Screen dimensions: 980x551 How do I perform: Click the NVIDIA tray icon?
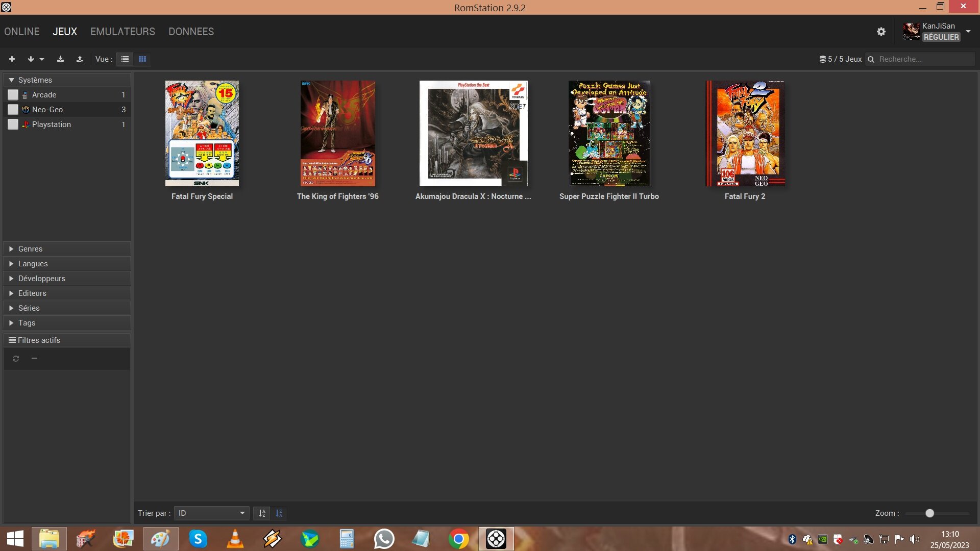(x=823, y=539)
